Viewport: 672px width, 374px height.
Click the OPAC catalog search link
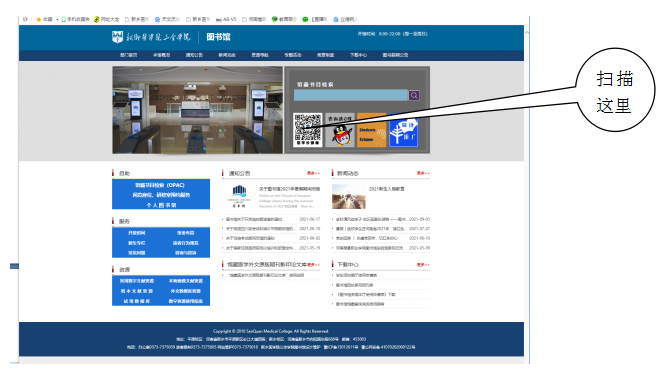click(160, 185)
